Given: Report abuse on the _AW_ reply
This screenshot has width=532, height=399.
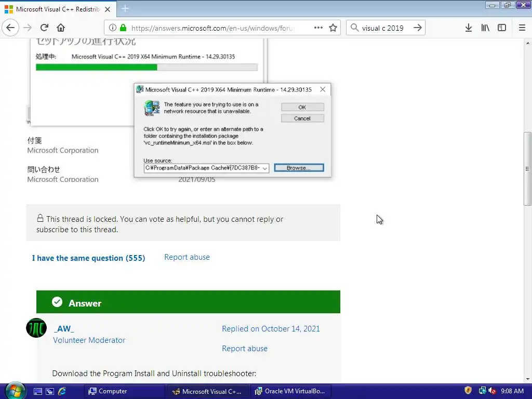Looking at the screenshot, I should coord(245,349).
